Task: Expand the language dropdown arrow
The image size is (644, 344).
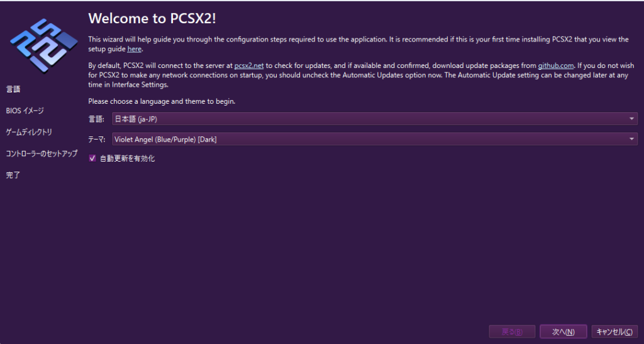Action: (x=631, y=119)
